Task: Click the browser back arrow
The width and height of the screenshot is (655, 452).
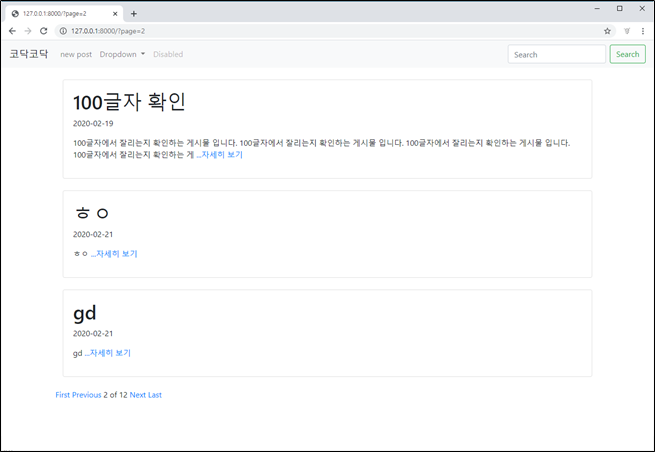Action: 12,31
